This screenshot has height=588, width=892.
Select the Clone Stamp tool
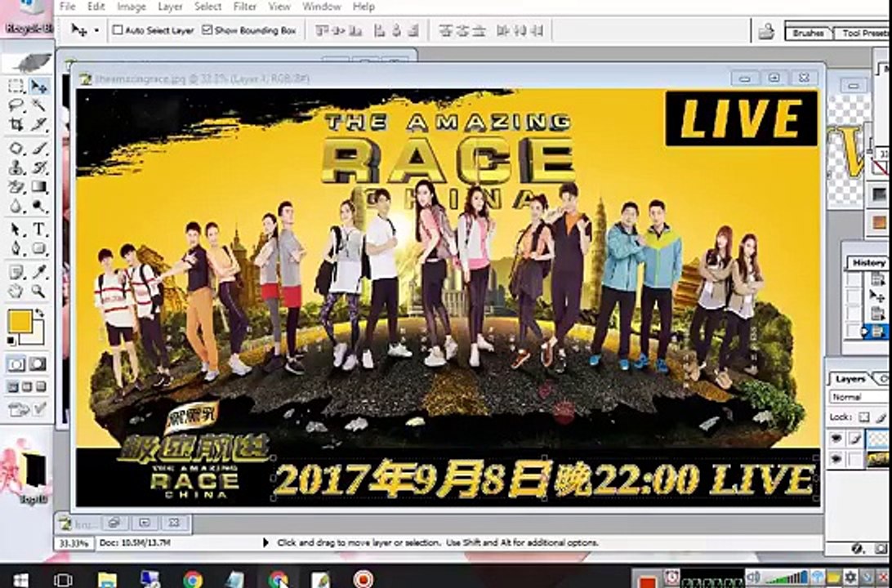(x=16, y=167)
